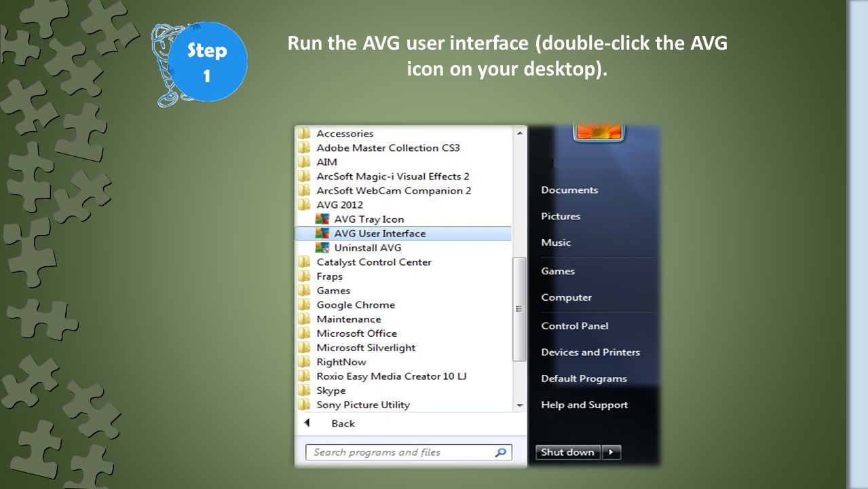Image resolution: width=868 pixels, height=489 pixels.
Task: Select the Sony Picture Utility entry text
Action: (363, 405)
